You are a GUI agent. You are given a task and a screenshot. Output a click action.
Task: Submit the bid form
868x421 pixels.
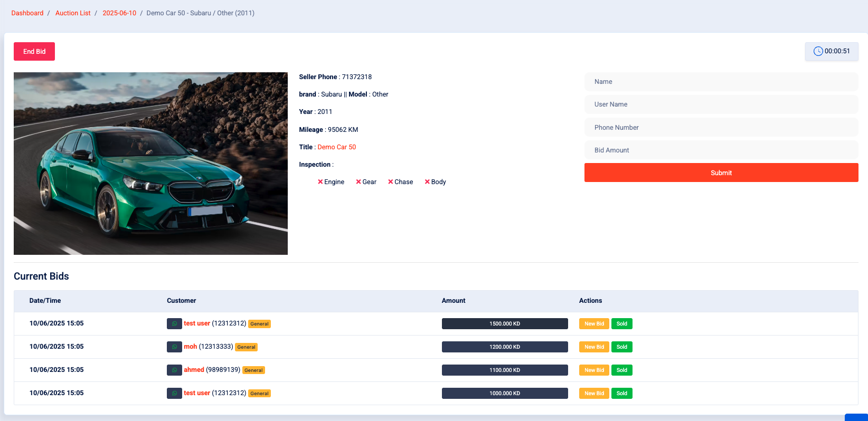(721, 173)
